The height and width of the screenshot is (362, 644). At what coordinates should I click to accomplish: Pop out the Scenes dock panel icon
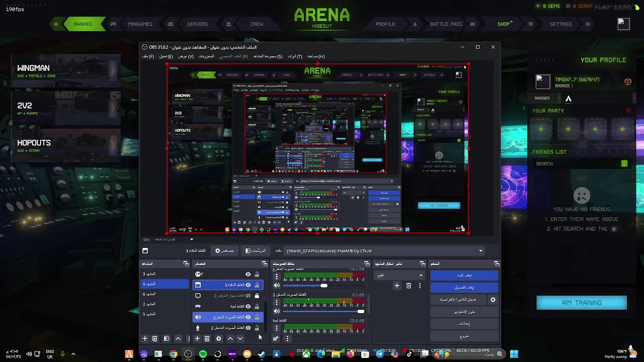[x=186, y=264]
